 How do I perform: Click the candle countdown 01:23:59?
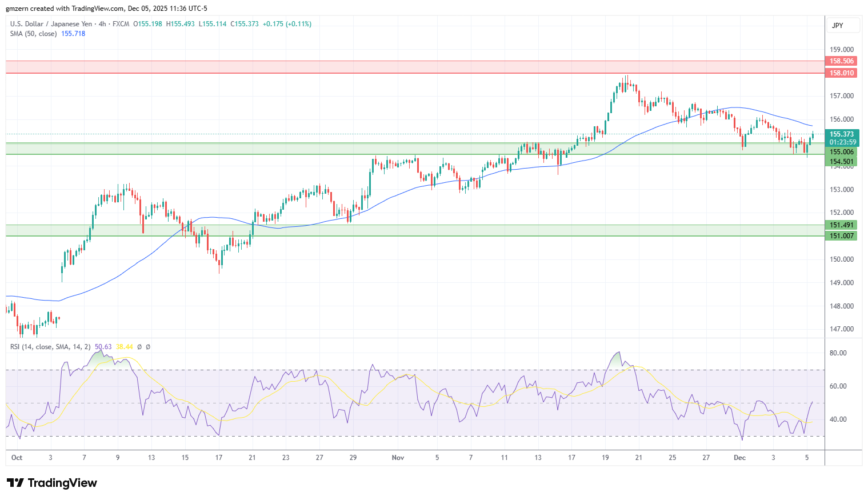[842, 142]
